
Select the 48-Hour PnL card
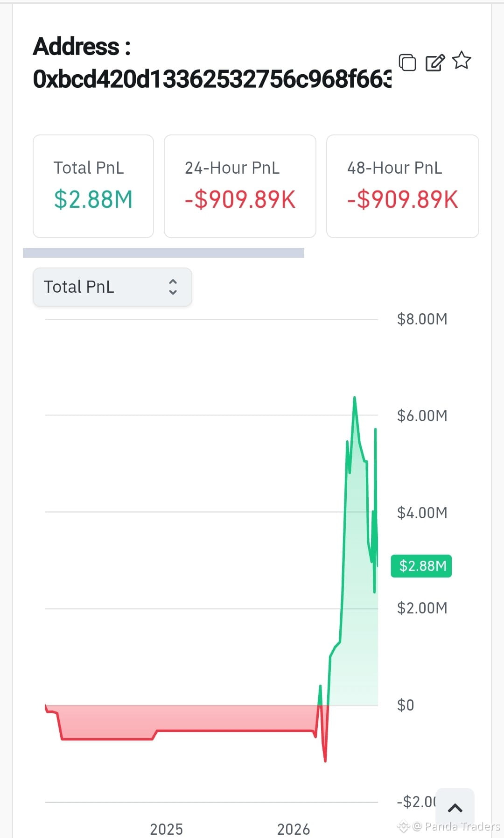coord(403,186)
